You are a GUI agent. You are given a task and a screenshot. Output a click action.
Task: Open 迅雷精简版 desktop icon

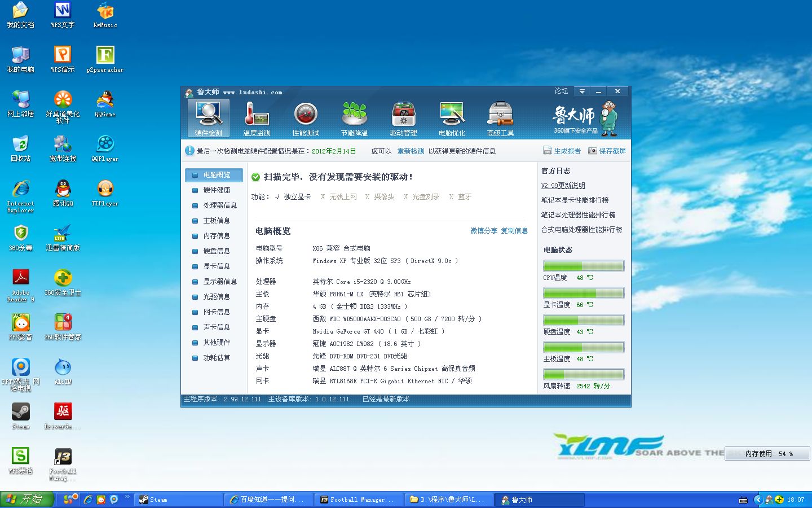(63, 238)
